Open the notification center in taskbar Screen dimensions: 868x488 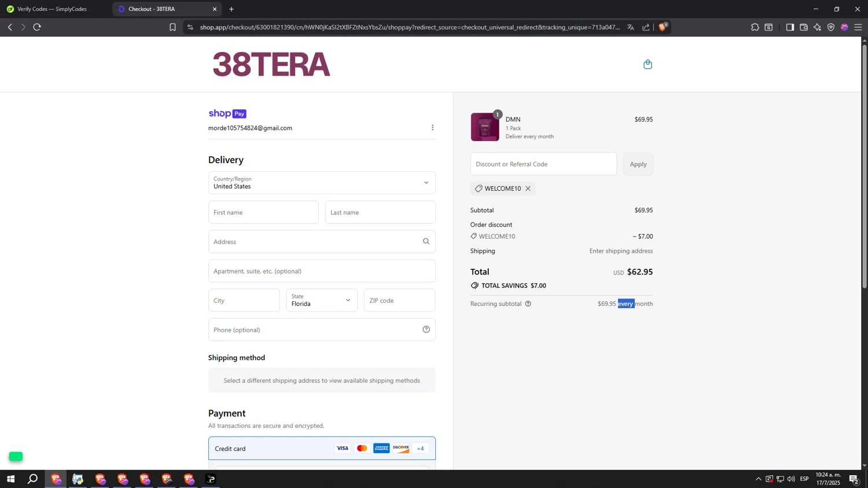pos(854,479)
